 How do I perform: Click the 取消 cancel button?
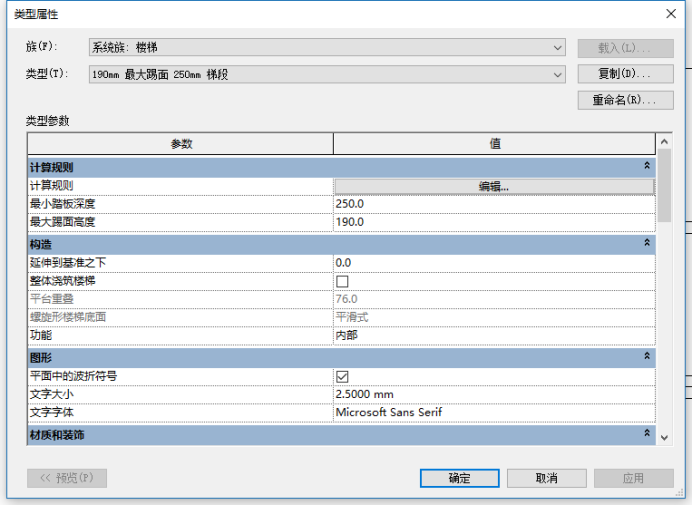[546, 478]
